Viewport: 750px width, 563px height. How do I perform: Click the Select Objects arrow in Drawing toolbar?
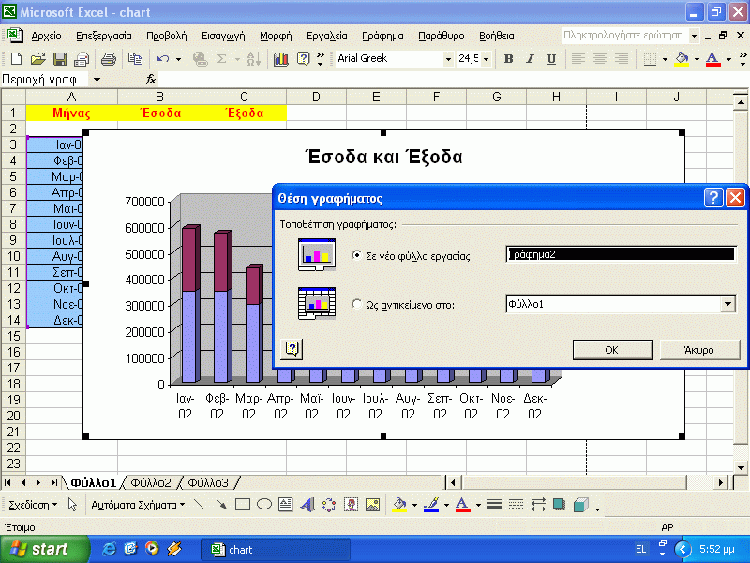click(x=72, y=505)
